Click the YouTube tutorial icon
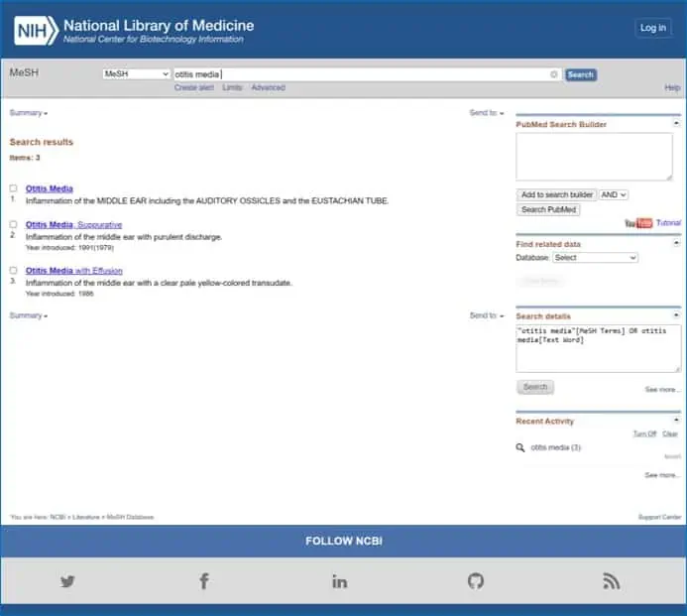 tap(638, 223)
